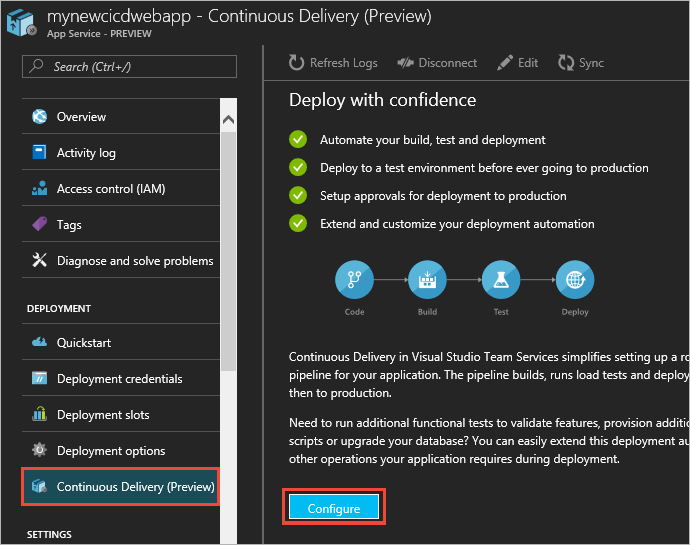
Task: Select Continuous Delivery (Preview) menu item
Action: coord(120,486)
